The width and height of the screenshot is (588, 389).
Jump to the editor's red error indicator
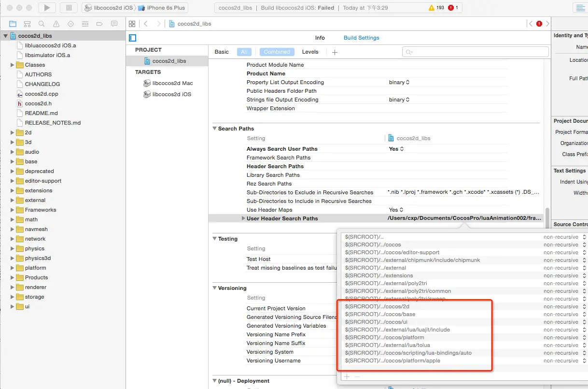(x=539, y=24)
